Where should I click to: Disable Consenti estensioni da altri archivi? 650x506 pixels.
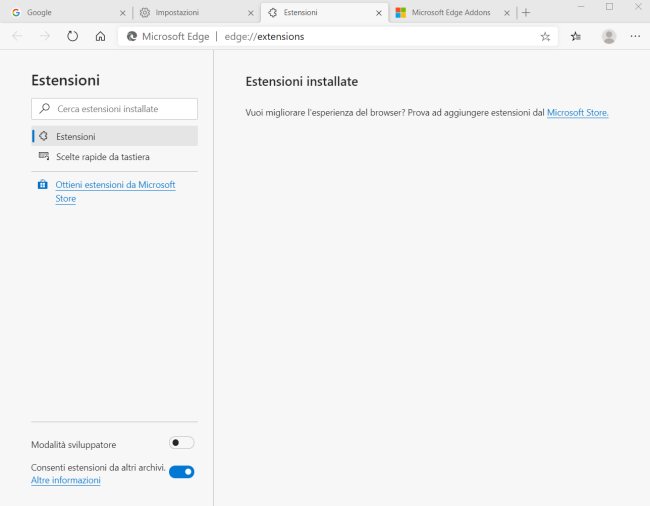pos(181,472)
